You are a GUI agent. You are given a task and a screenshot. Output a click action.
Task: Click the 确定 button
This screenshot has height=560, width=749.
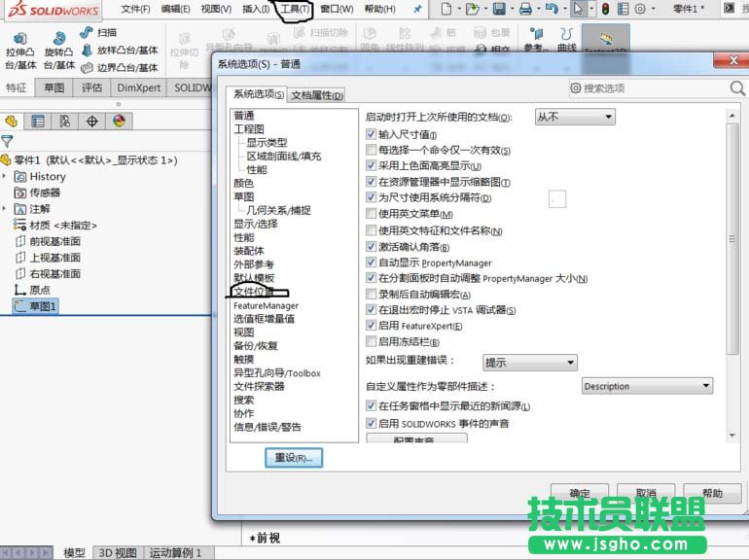coord(580,493)
